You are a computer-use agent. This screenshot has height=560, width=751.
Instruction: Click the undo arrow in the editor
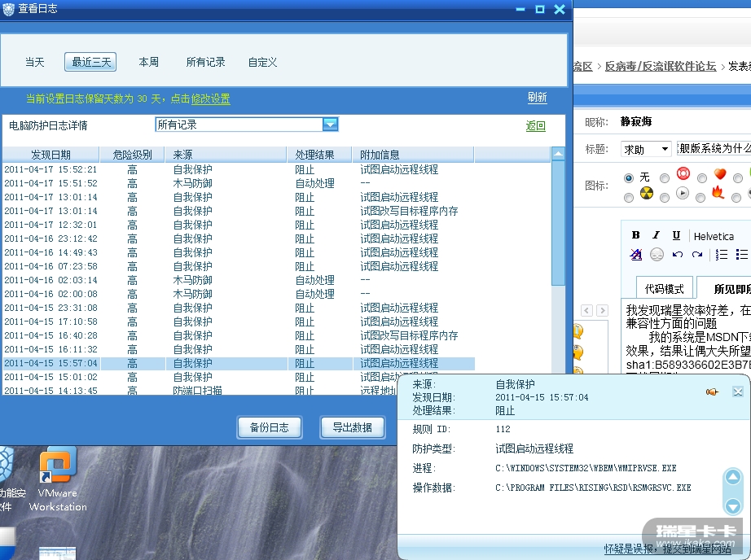(677, 254)
